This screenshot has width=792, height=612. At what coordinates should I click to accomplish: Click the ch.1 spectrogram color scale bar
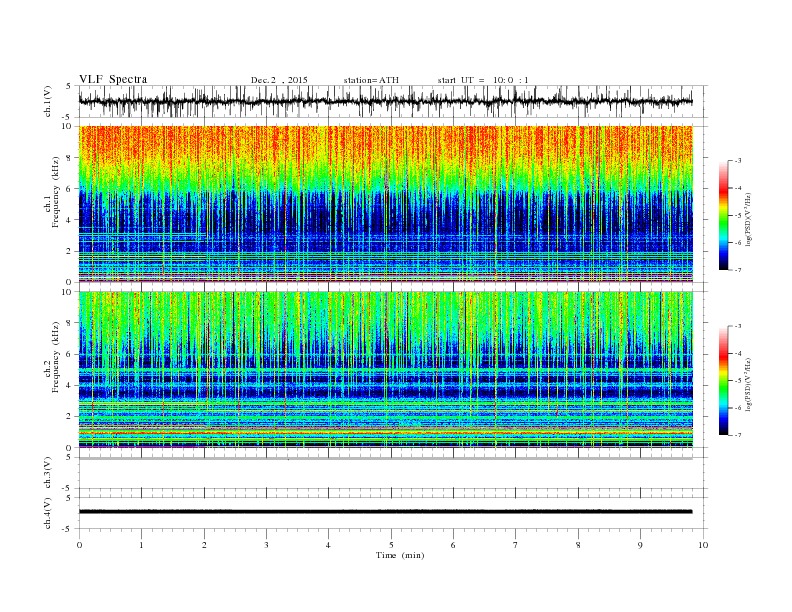[x=723, y=215]
